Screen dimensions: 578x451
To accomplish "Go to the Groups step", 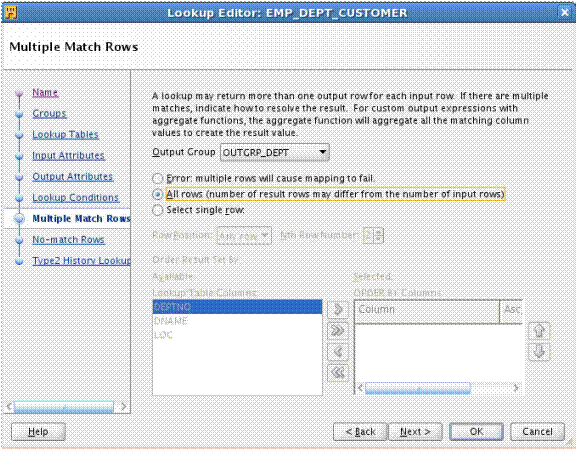I will pyautogui.click(x=49, y=113).
